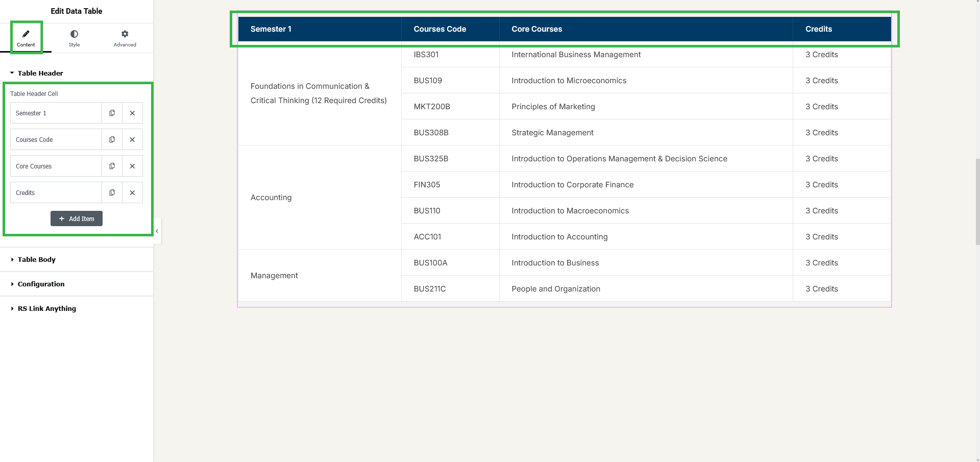Viewport: 980px width, 462px height.
Task: Duplicate the Credits header cell
Action: (112, 192)
